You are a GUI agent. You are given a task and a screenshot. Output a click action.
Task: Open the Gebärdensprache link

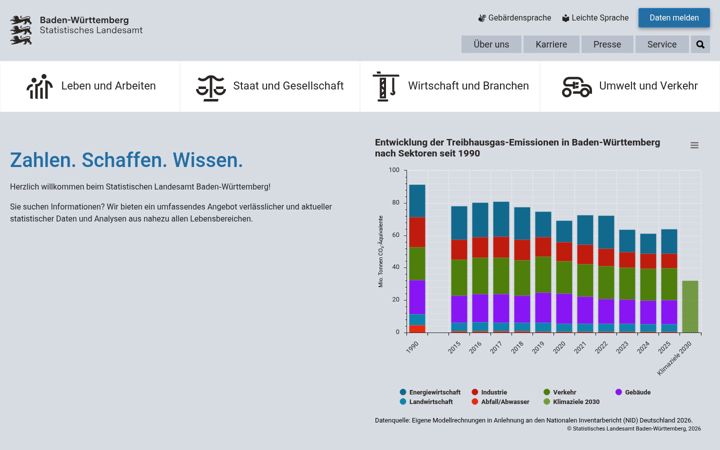[x=514, y=18]
